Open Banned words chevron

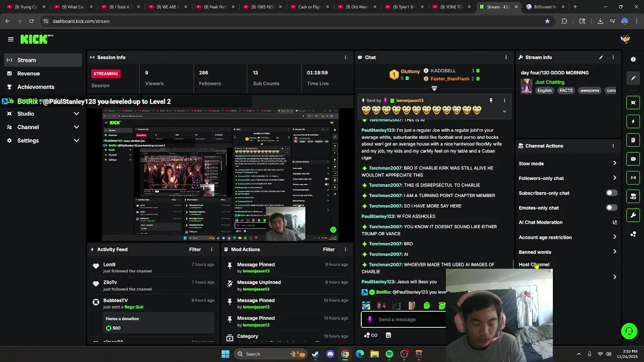(x=614, y=252)
